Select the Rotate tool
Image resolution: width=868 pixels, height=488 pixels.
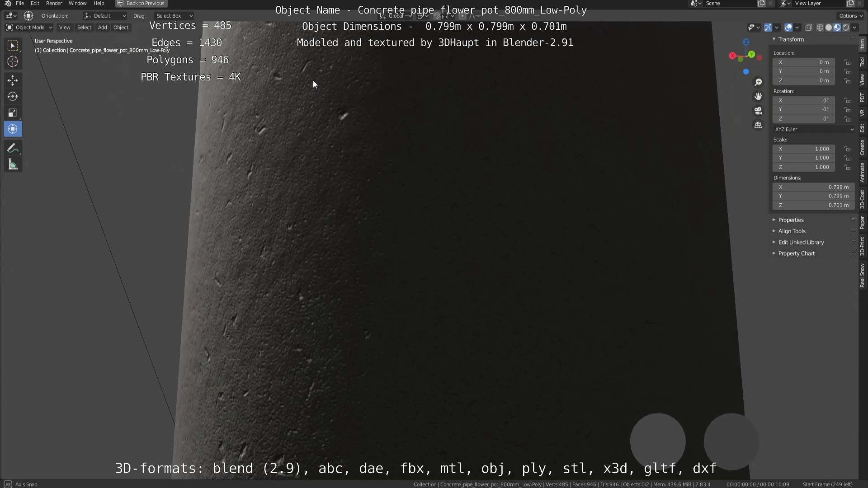click(13, 97)
